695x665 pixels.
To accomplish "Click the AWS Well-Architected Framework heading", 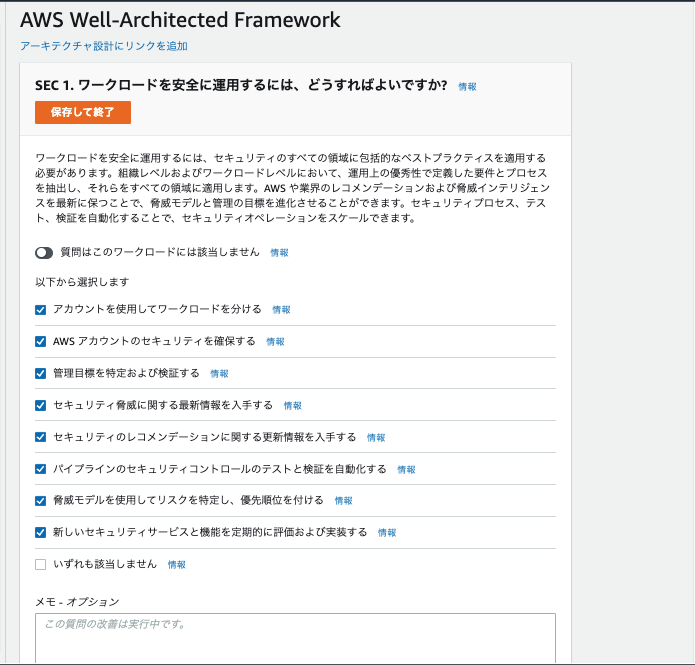I will pyautogui.click(x=180, y=20).
